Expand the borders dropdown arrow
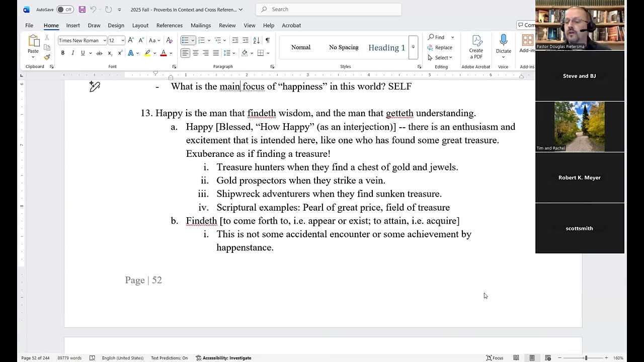The width and height of the screenshot is (644, 362). point(268,53)
